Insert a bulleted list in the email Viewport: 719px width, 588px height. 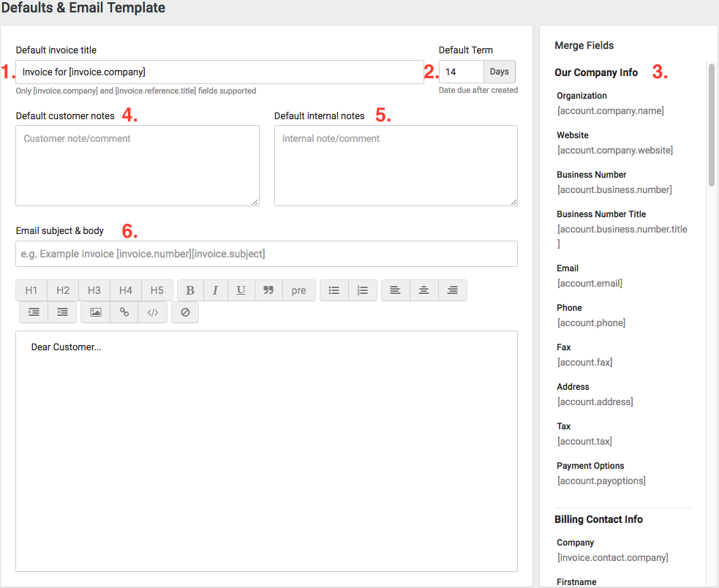[334, 290]
